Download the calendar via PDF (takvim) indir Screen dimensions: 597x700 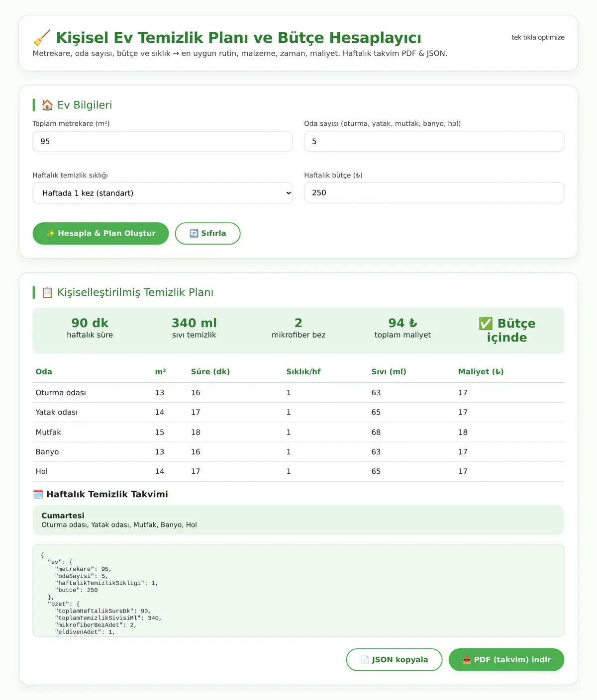pyautogui.click(x=506, y=660)
